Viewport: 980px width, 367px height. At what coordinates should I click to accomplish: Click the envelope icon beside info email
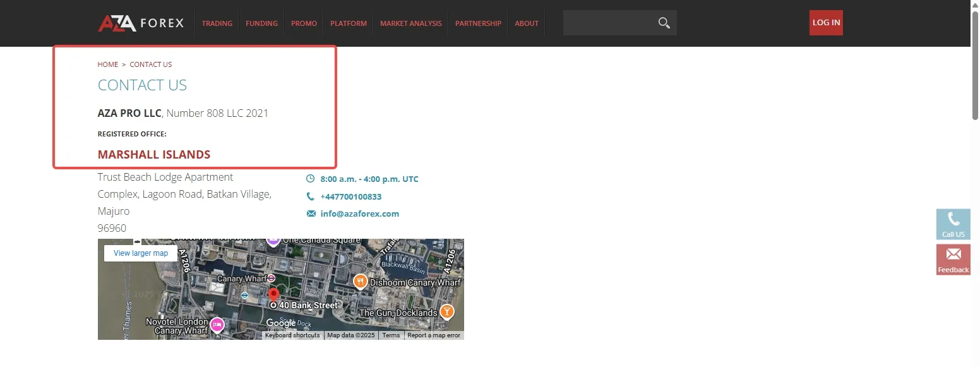click(x=311, y=214)
